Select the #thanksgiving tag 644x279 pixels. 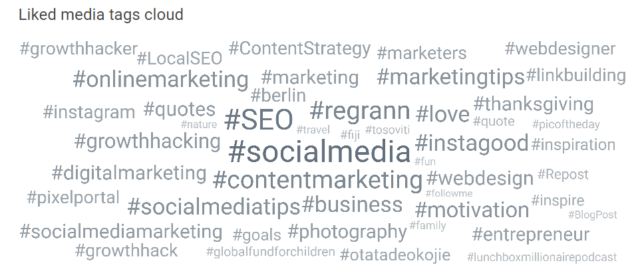[x=534, y=105]
